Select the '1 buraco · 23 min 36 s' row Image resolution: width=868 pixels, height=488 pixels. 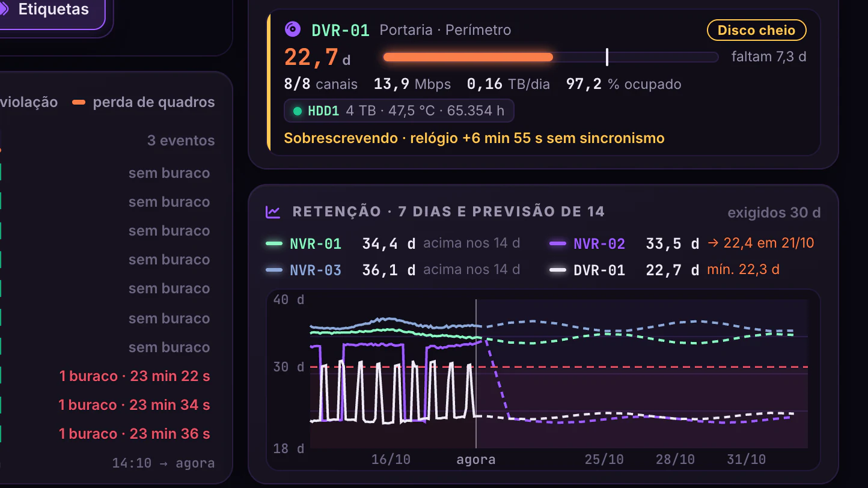(x=134, y=434)
